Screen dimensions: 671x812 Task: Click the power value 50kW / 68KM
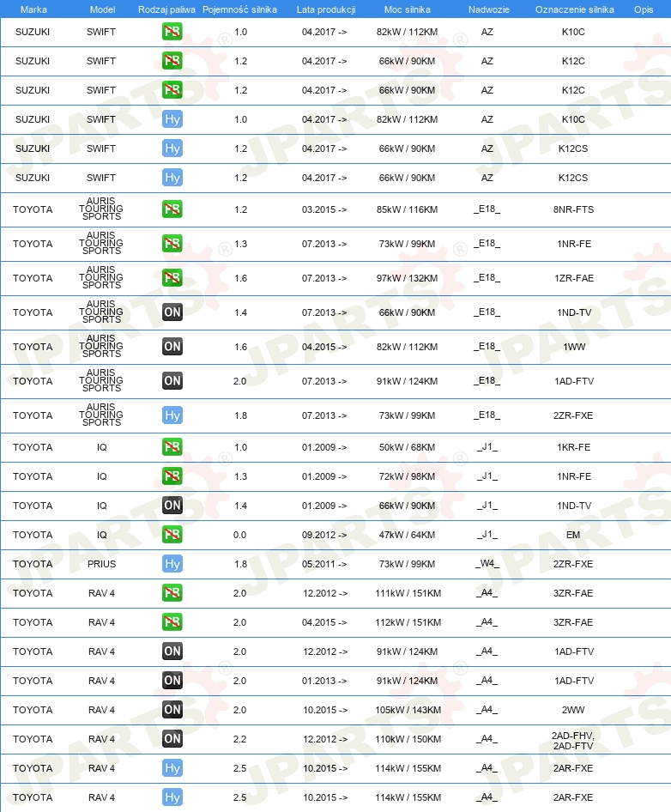tap(407, 447)
